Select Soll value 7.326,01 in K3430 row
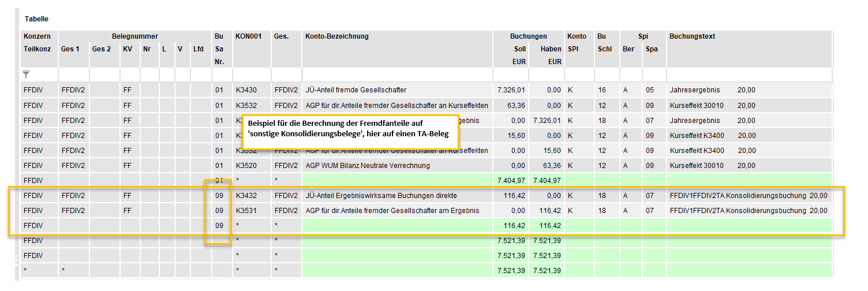The width and height of the screenshot is (868, 291). 511,90
